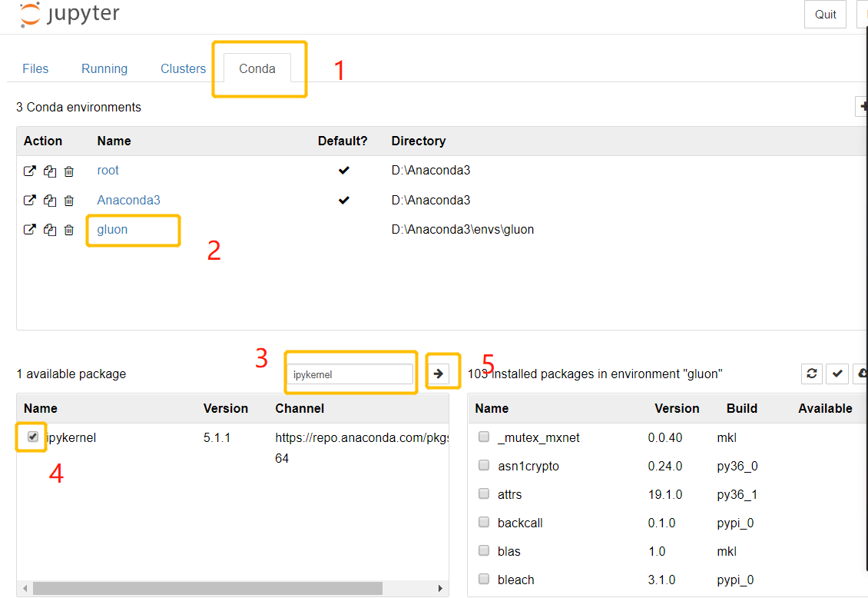Click the D:\Anaconda3\envs\gluon directory text
The image size is (868, 598).
[462, 230]
